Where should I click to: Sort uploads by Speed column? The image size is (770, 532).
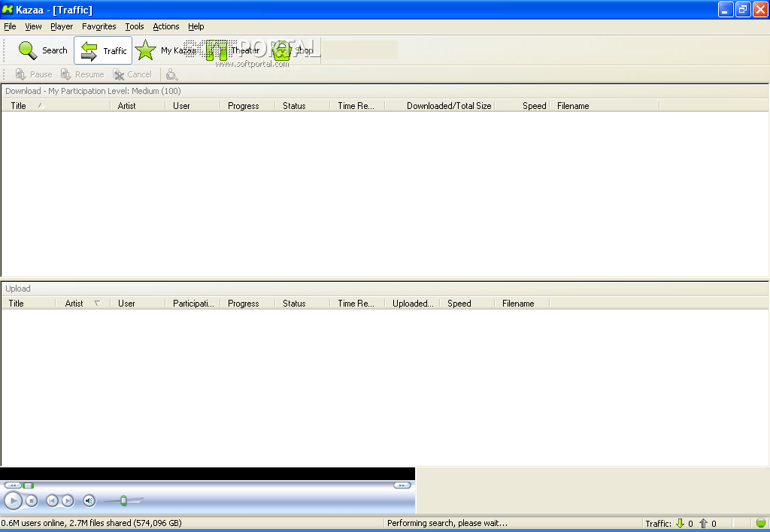click(468, 304)
